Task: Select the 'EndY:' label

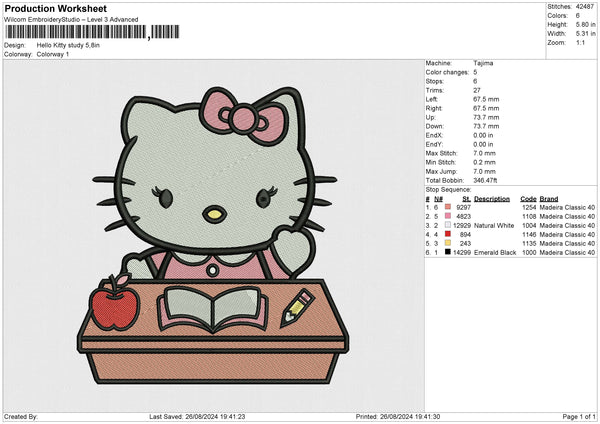Action: (434, 145)
